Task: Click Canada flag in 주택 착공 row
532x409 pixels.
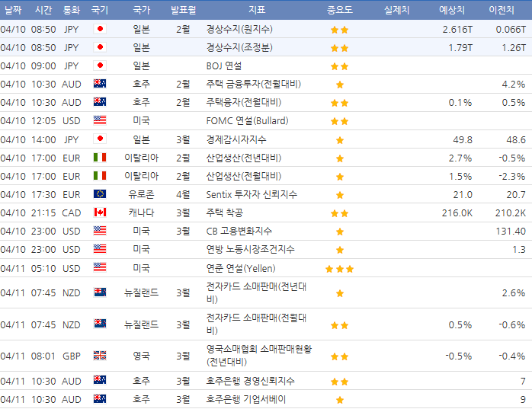Action: tap(100, 212)
